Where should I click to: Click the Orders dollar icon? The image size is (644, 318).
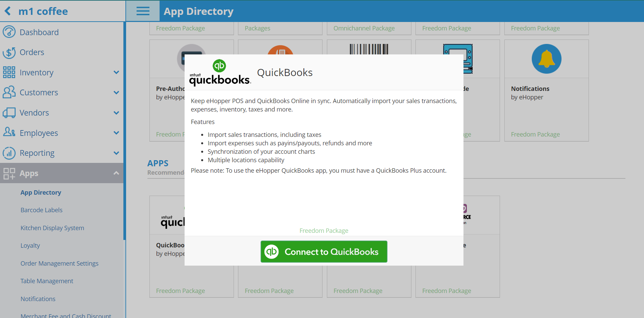click(x=9, y=52)
